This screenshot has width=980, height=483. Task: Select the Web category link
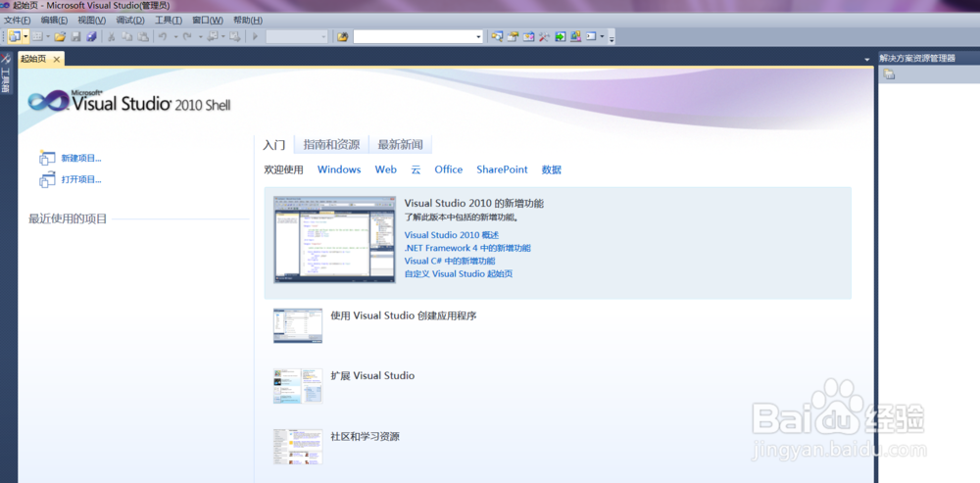point(385,169)
